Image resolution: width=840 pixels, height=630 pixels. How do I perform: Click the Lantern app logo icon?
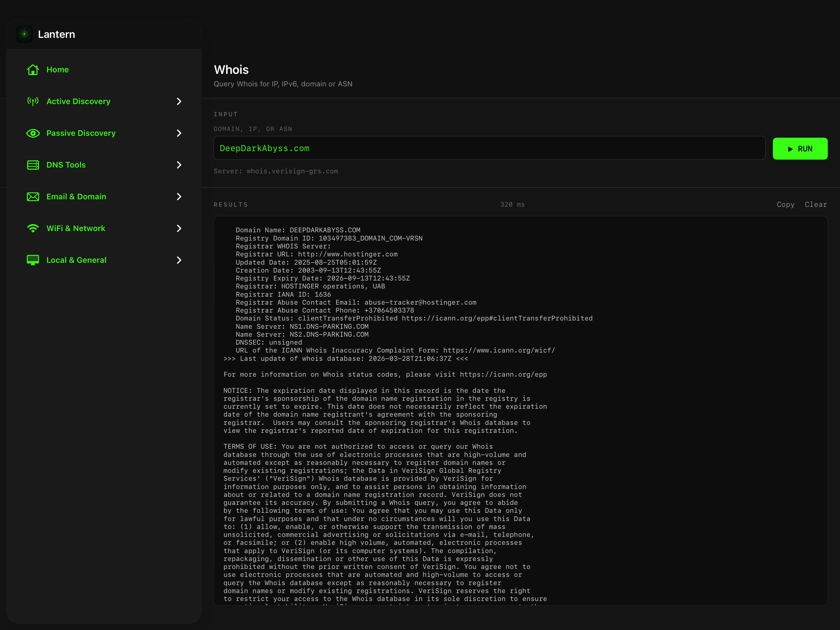(x=24, y=34)
